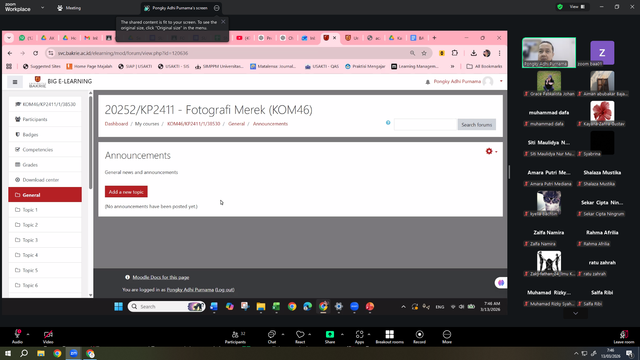This screenshot has width=640, height=360.
Task: Open React emoji options
Action: (x=300, y=337)
